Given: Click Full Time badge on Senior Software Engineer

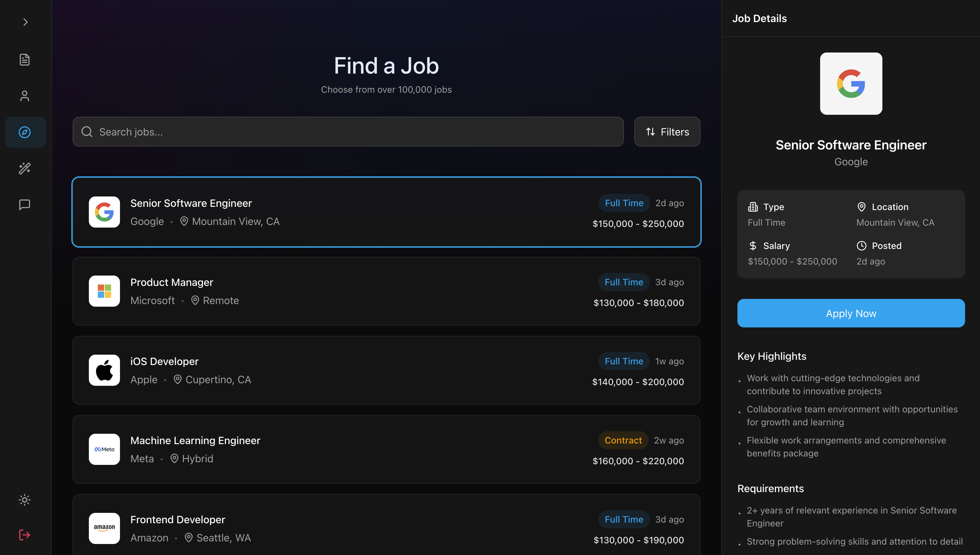Looking at the screenshot, I should [x=624, y=203].
